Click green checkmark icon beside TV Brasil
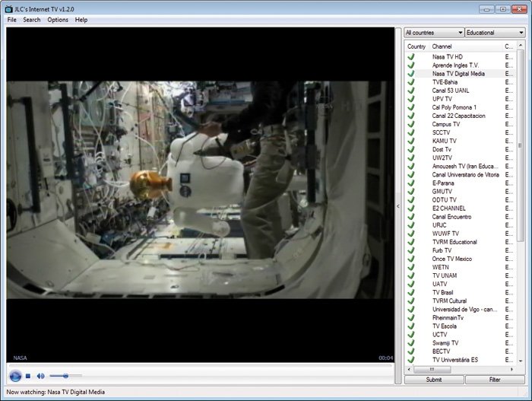This screenshot has height=401, width=532. 411,292
